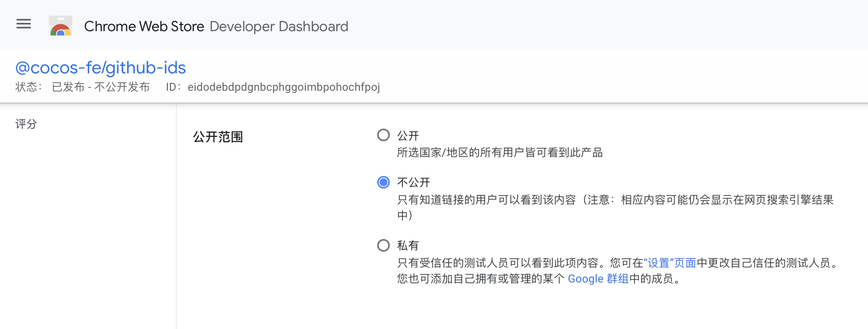868x329 pixels.
Task: Select the 不公开 radio button
Action: pyautogui.click(x=383, y=182)
